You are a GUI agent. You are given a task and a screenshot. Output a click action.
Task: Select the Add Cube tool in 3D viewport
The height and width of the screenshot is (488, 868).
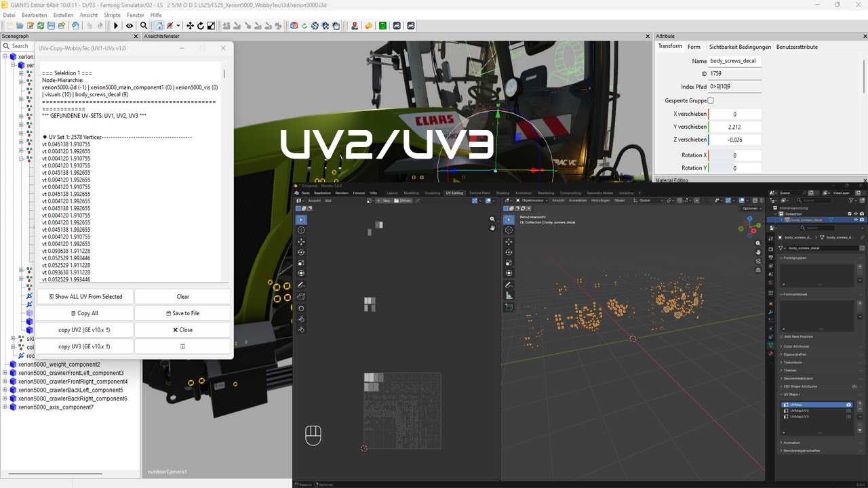[509, 307]
